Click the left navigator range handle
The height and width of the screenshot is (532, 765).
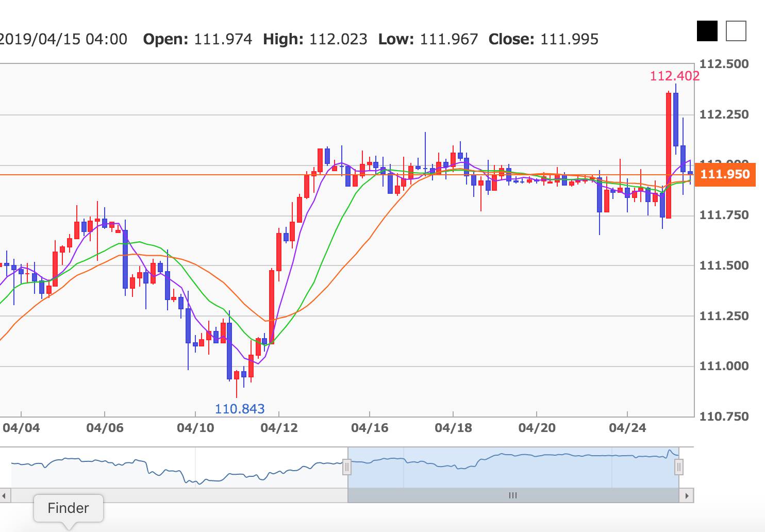[347, 468]
